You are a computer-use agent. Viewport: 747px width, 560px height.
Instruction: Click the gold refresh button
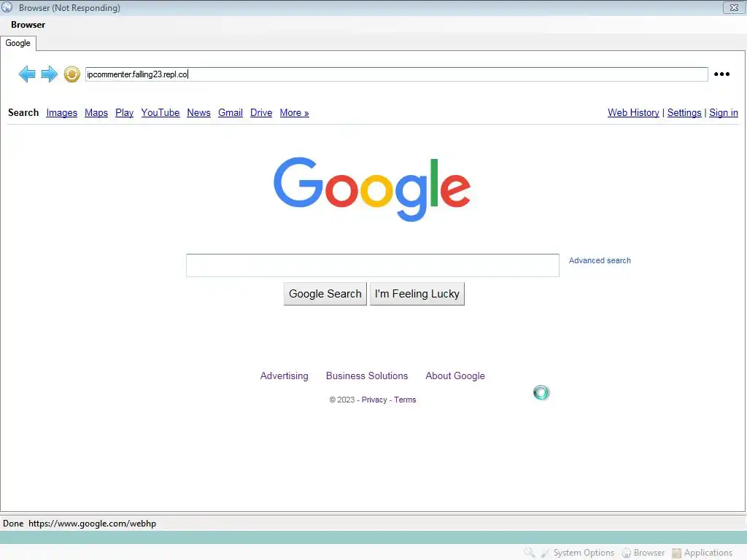pyautogui.click(x=71, y=74)
